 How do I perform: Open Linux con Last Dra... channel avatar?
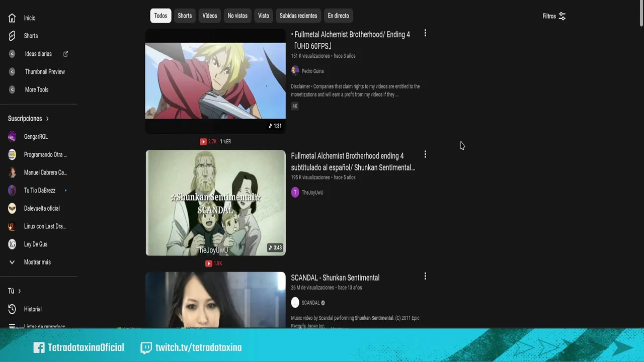[x=12, y=226]
